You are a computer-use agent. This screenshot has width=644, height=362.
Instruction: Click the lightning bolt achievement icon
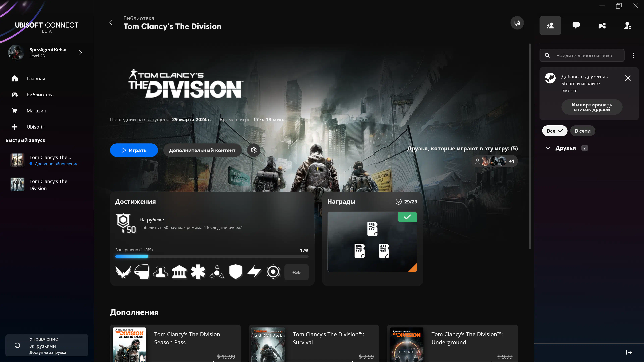tap(254, 272)
